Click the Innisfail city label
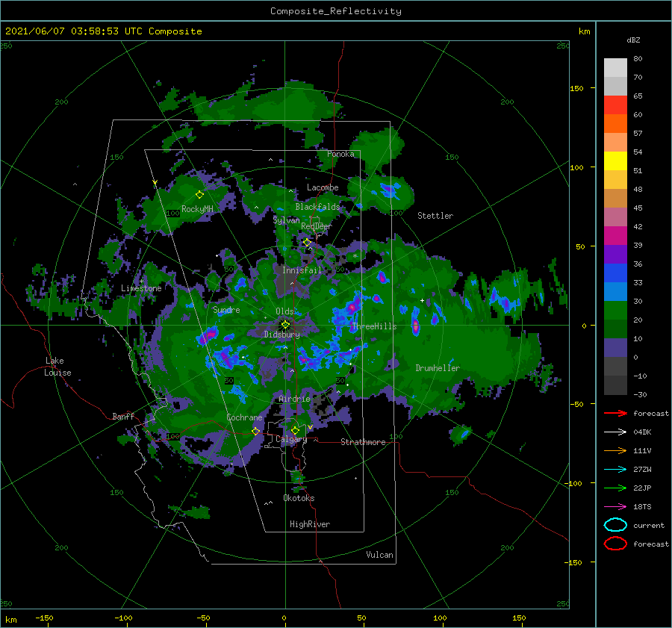 tap(302, 270)
